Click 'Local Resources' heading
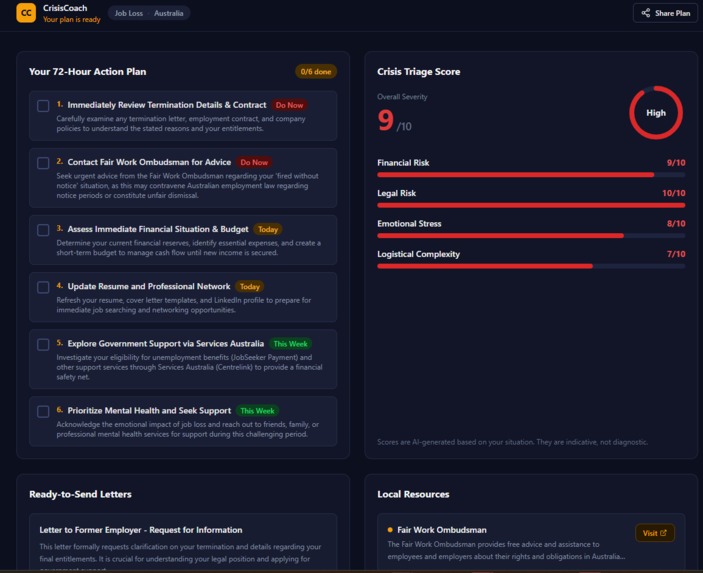 (x=413, y=494)
